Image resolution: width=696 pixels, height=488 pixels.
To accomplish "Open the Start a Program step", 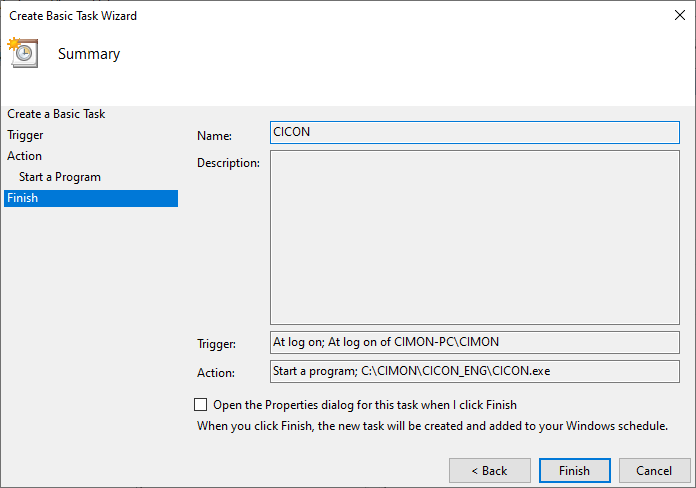I will click(60, 177).
